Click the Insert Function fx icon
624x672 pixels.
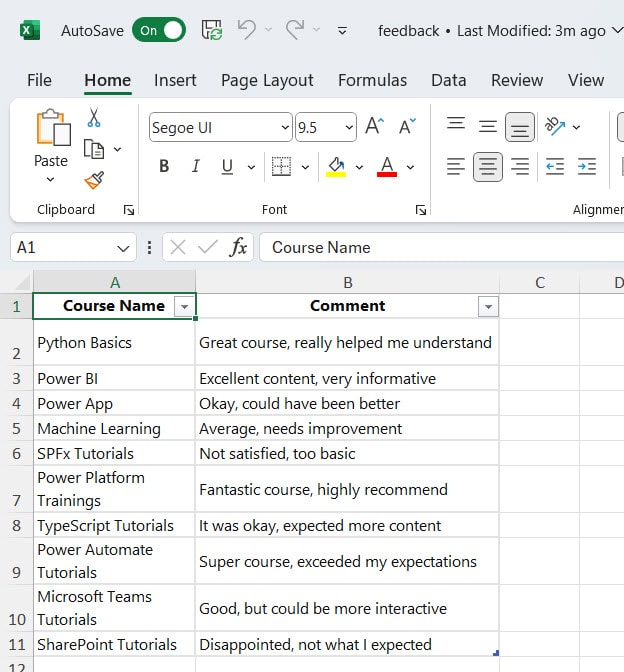pos(238,247)
